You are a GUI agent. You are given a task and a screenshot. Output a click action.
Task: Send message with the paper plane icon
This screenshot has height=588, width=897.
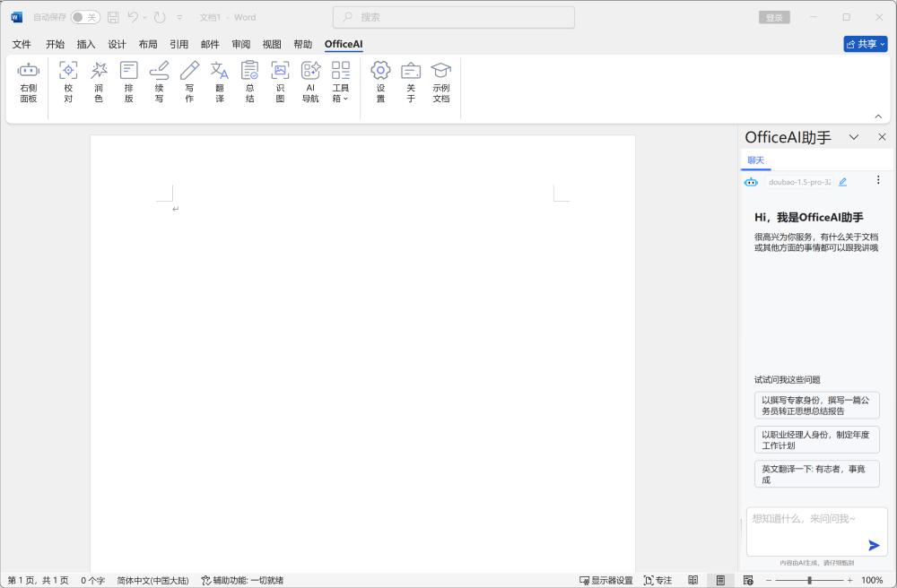(x=874, y=545)
